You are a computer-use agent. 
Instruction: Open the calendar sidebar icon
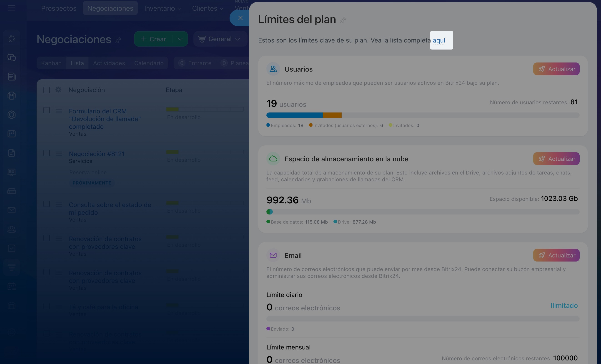pyautogui.click(x=11, y=134)
